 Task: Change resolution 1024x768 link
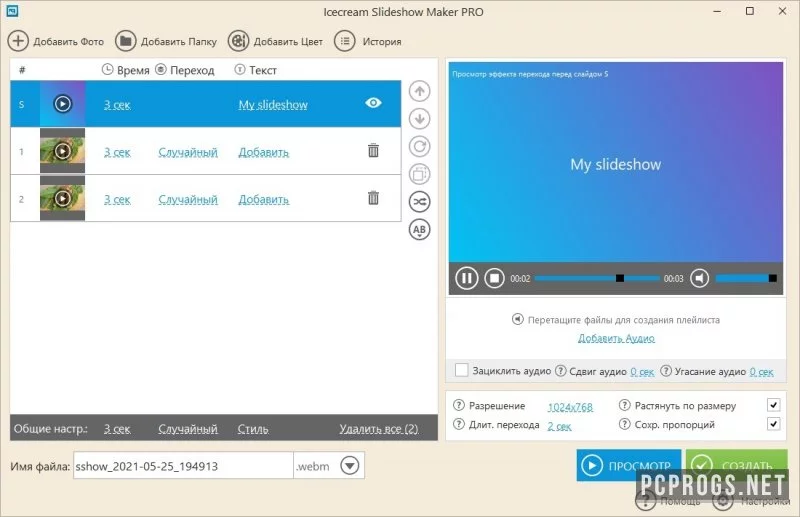pyautogui.click(x=570, y=407)
